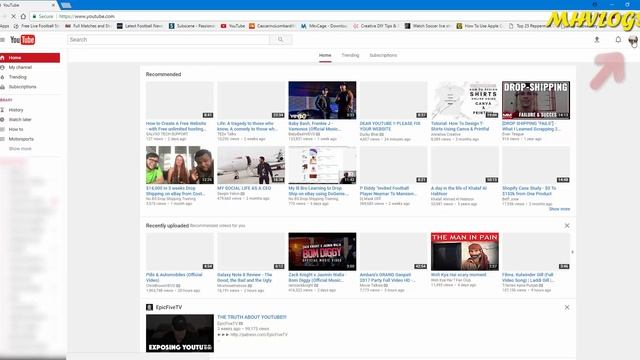Switch to the Trending top tab
The height and width of the screenshot is (360, 640).
[350, 55]
